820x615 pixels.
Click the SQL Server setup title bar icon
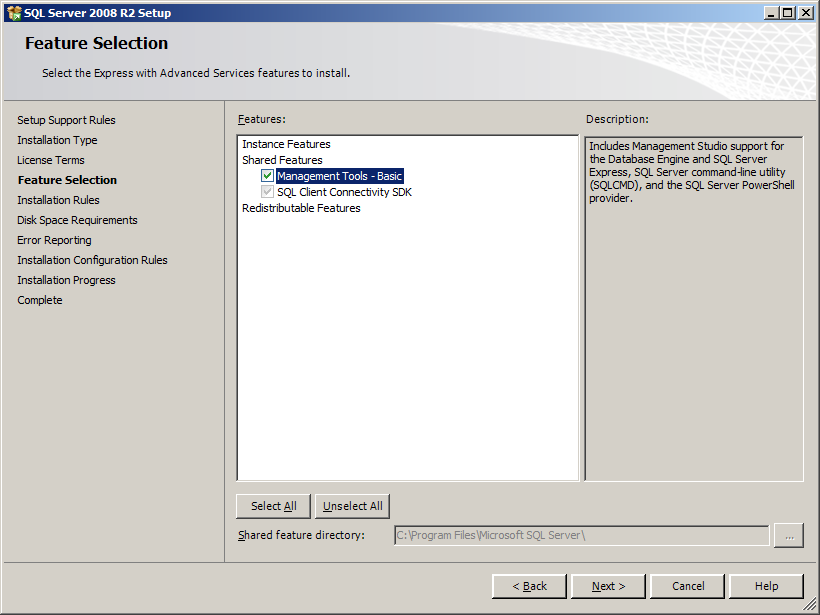14,13
